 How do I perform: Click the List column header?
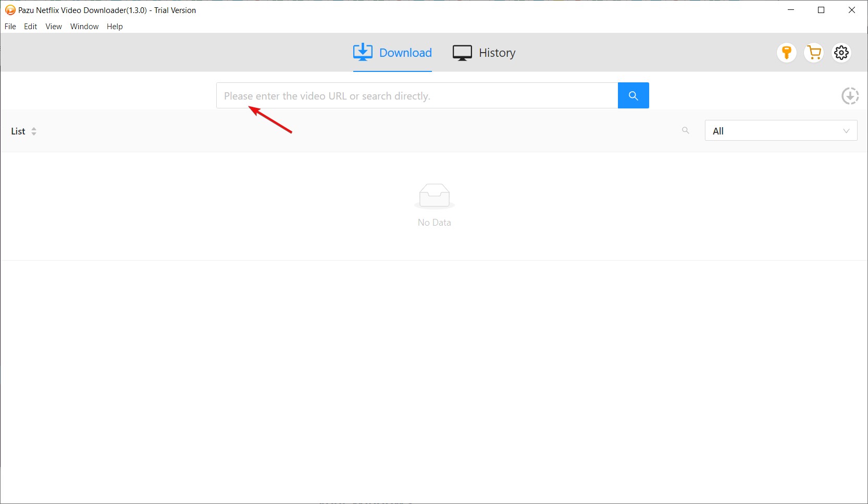coord(18,131)
